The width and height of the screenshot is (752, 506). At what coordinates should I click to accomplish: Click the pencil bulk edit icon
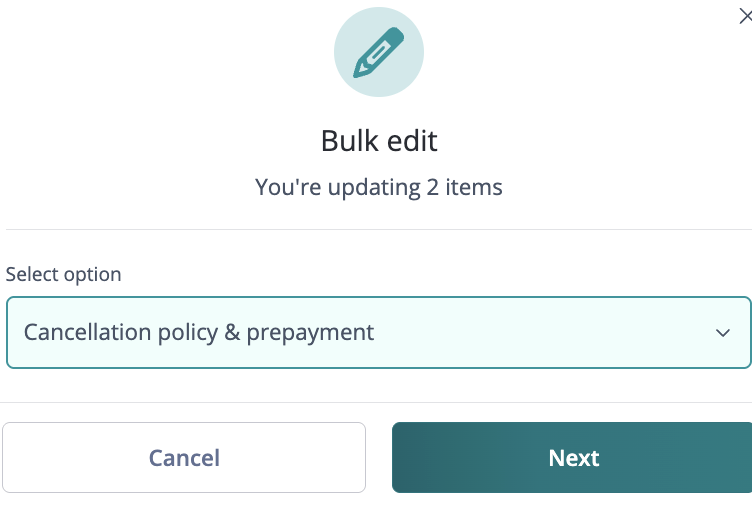378,54
